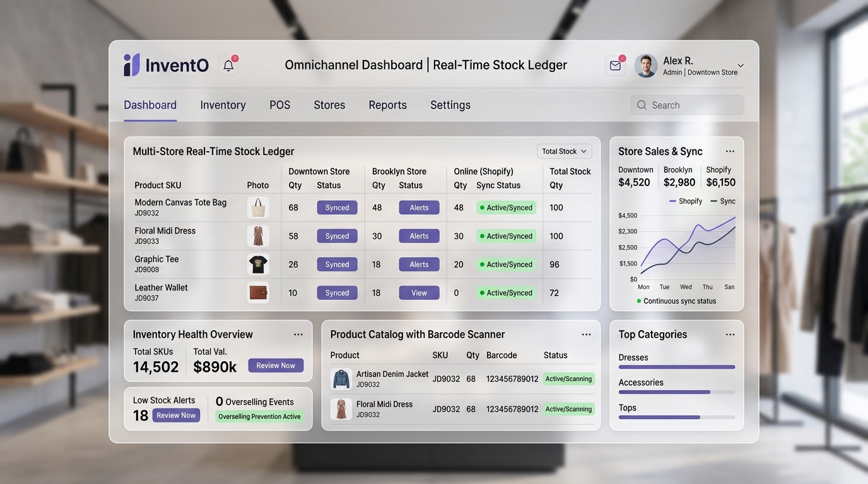Click the Sync legend entry
Screen dimensions: 868x484
pos(723,201)
